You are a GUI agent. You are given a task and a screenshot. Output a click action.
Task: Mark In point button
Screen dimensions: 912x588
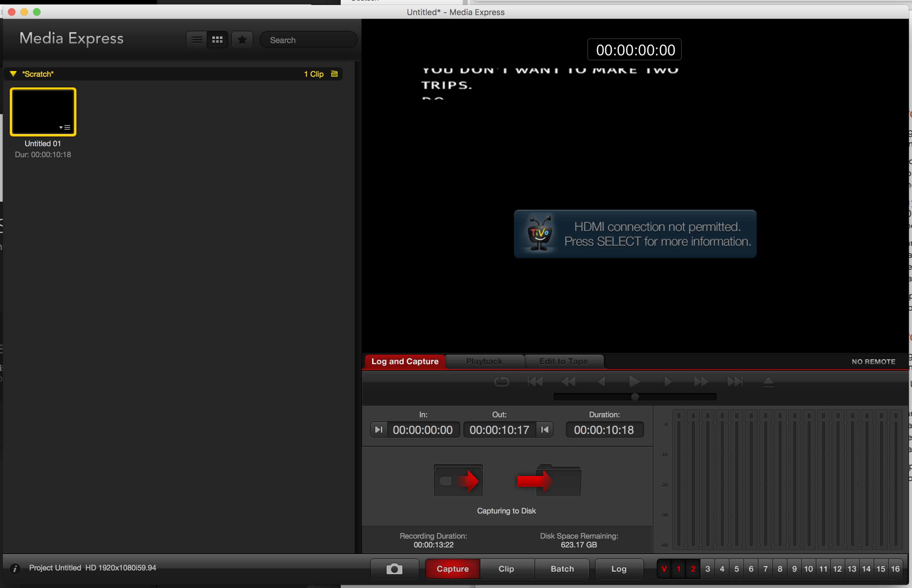pyautogui.click(x=378, y=430)
